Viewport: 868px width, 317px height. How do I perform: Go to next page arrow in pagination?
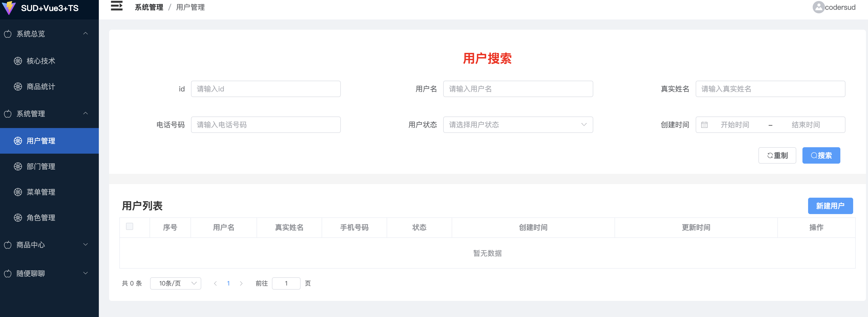[241, 283]
